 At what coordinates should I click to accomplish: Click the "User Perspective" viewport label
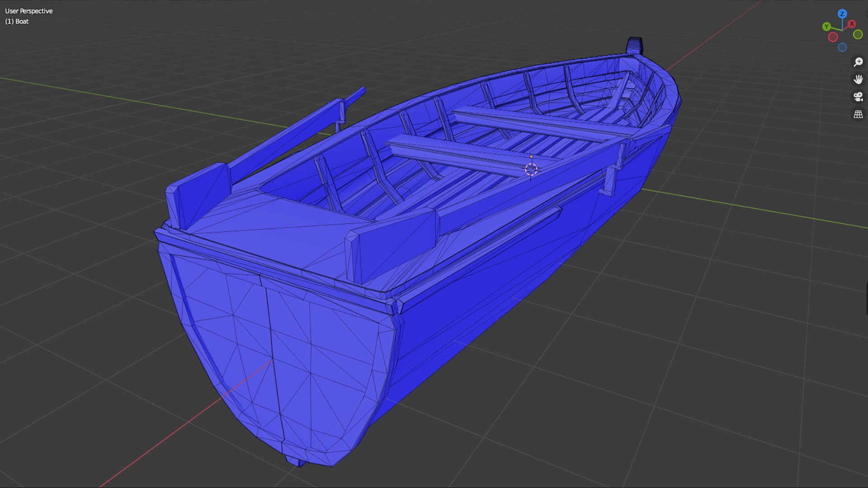click(x=29, y=11)
